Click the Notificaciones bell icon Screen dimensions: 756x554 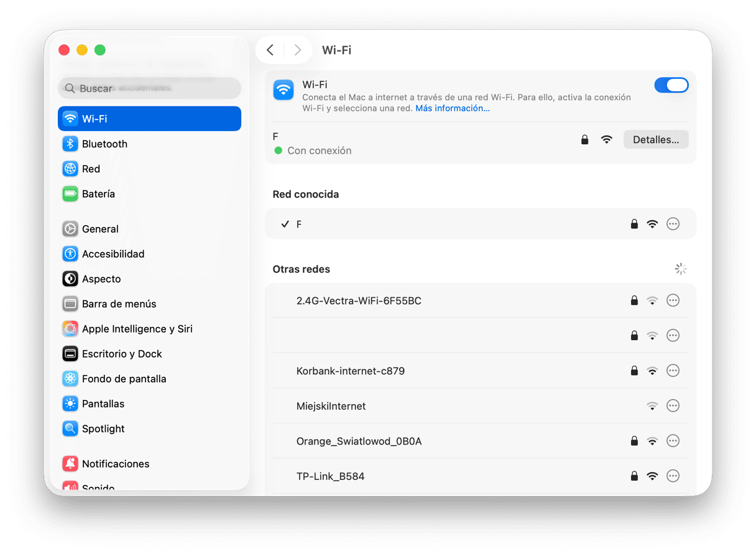pyautogui.click(x=70, y=464)
